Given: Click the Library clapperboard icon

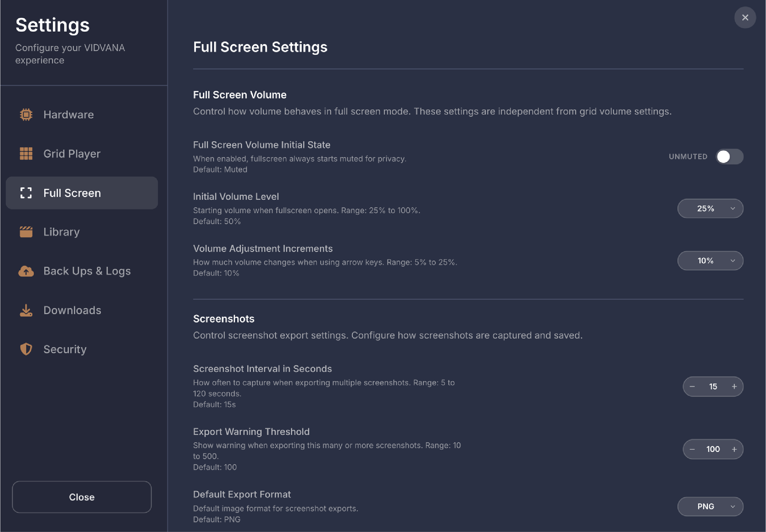Looking at the screenshot, I should (26, 232).
